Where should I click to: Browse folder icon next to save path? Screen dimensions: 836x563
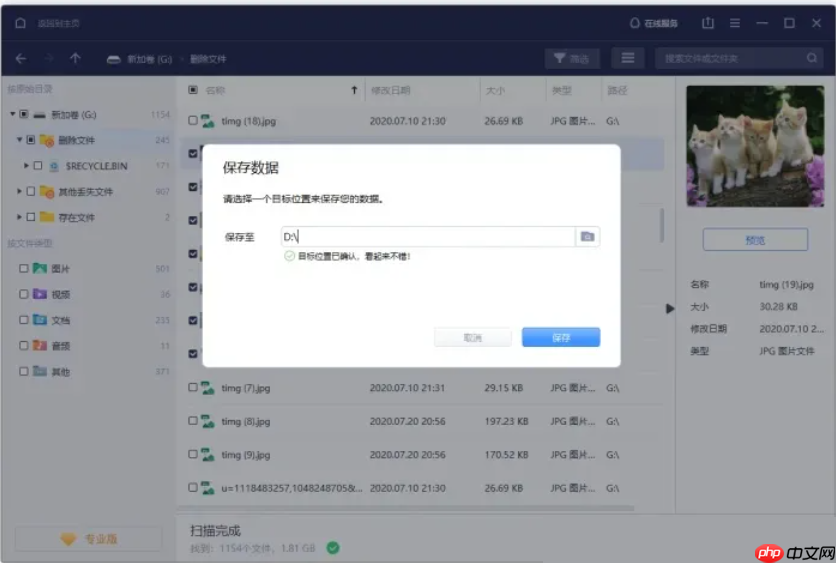[588, 236]
